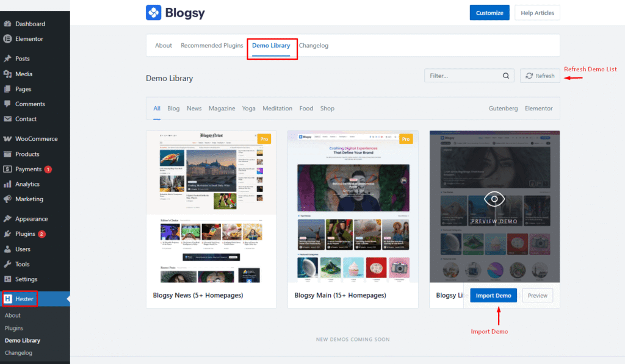Click the Import Demo button
625x364 pixels.
(493, 296)
